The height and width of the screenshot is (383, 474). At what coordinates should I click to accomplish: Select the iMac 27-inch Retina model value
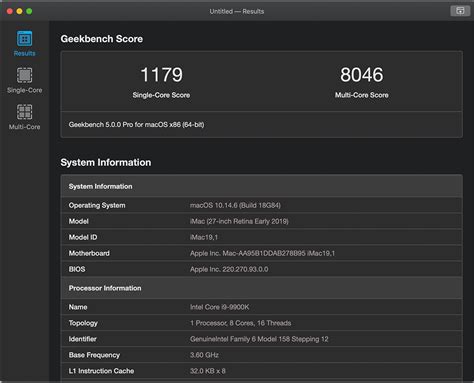tap(239, 221)
